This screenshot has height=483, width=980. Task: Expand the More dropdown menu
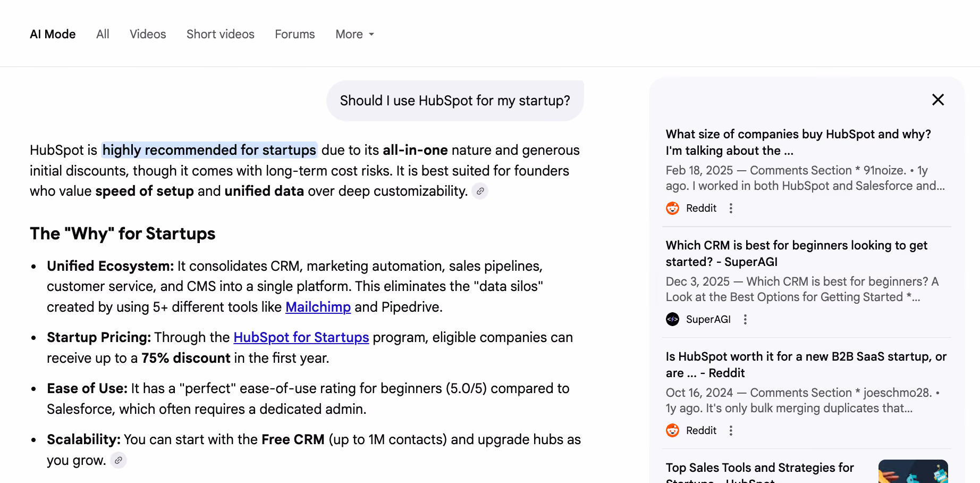click(355, 34)
